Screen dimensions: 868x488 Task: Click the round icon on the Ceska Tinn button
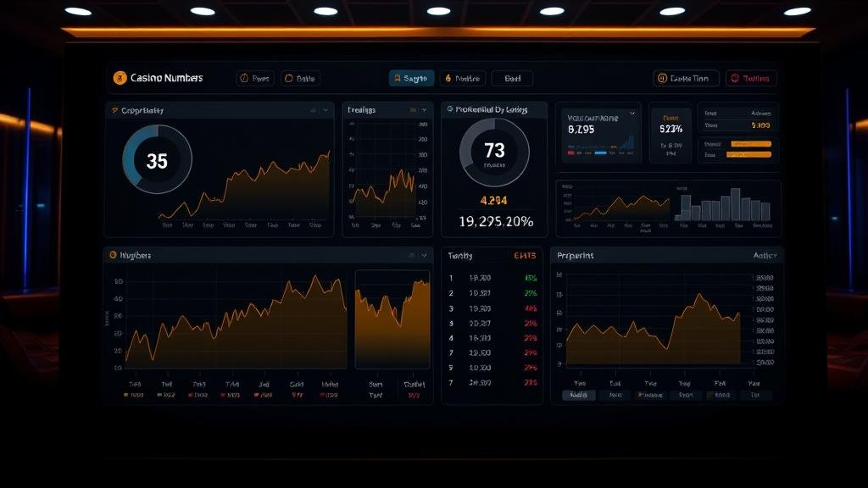click(662, 78)
